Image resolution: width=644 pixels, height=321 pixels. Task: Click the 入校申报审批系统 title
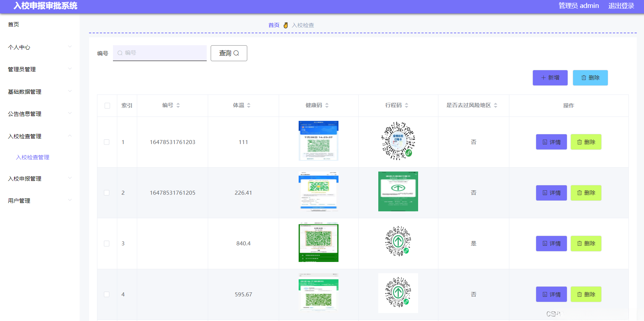(x=45, y=6)
